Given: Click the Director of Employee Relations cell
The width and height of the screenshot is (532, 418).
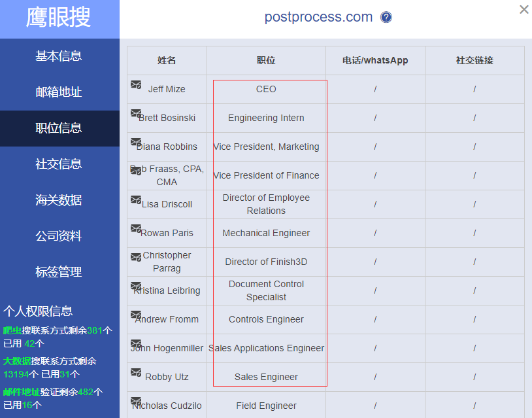Looking at the screenshot, I should (x=266, y=204).
